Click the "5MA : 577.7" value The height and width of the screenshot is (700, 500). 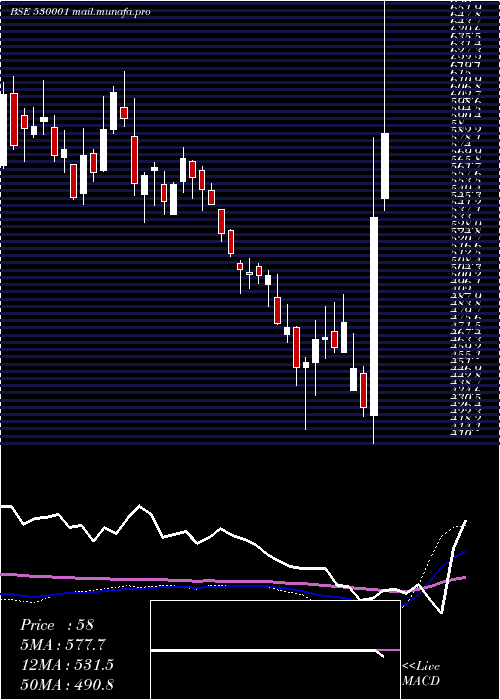[63, 645]
